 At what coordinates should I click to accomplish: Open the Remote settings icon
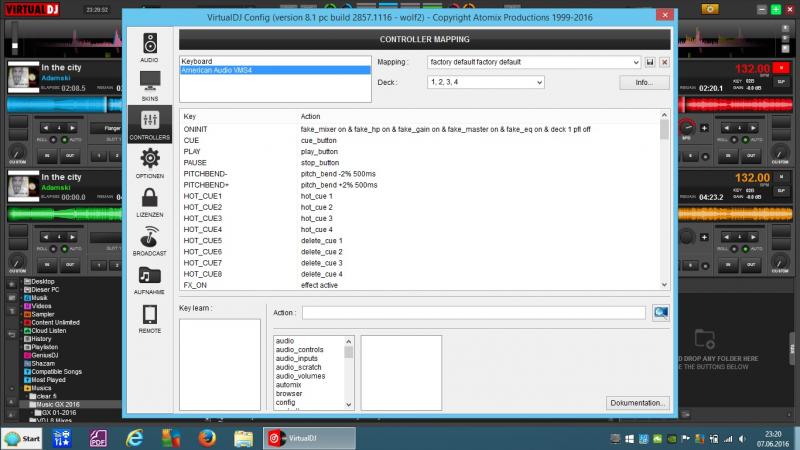(150, 318)
